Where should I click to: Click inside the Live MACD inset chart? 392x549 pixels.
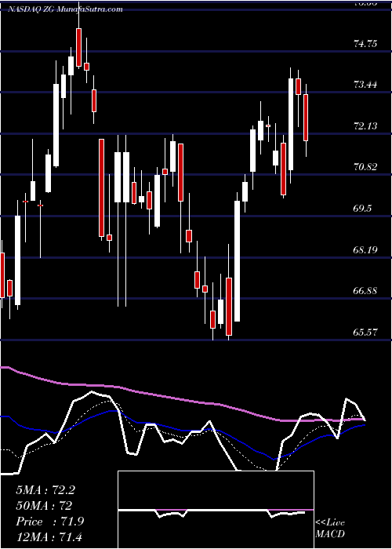(x=216, y=510)
